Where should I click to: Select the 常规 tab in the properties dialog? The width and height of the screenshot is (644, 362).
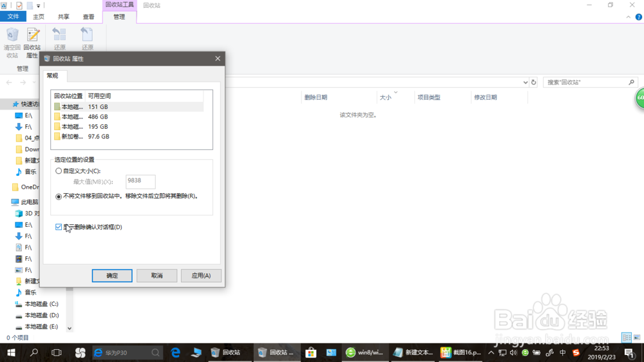(53, 75)
